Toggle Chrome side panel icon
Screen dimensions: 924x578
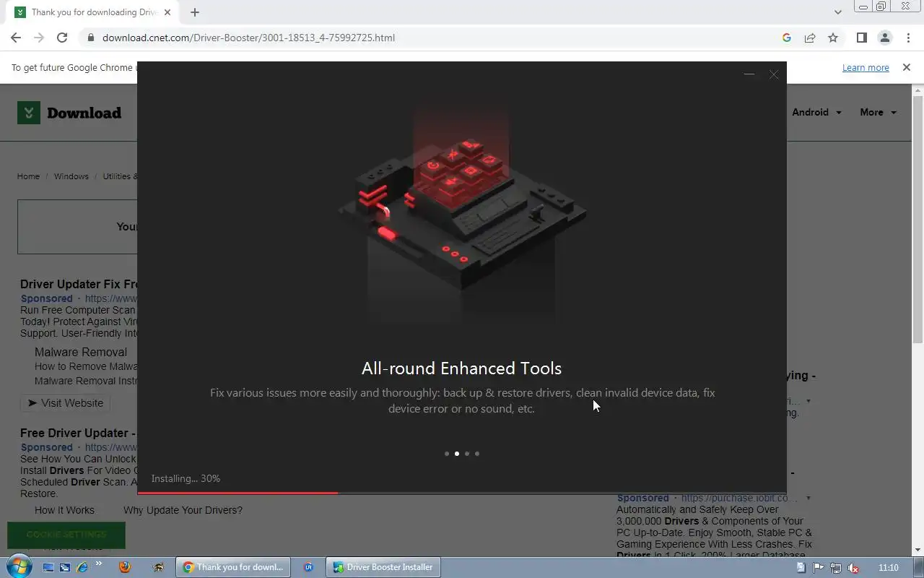tap(861, 38)
